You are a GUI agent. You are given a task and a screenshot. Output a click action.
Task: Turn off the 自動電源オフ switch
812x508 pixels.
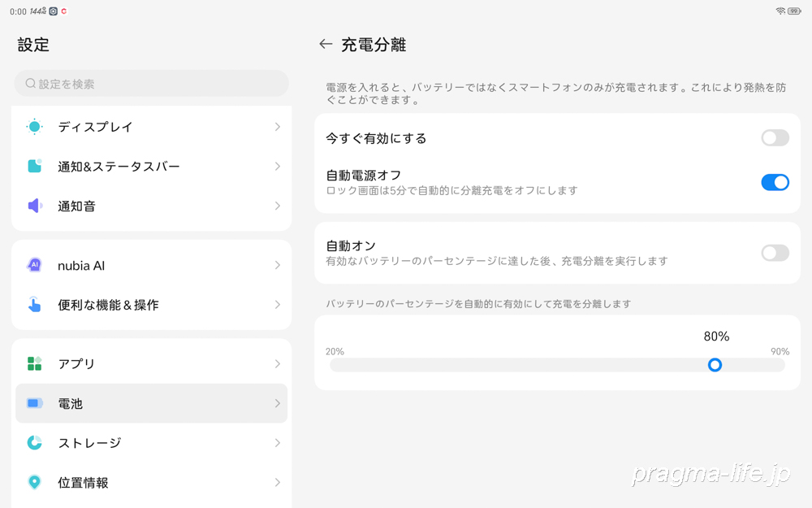775,182
